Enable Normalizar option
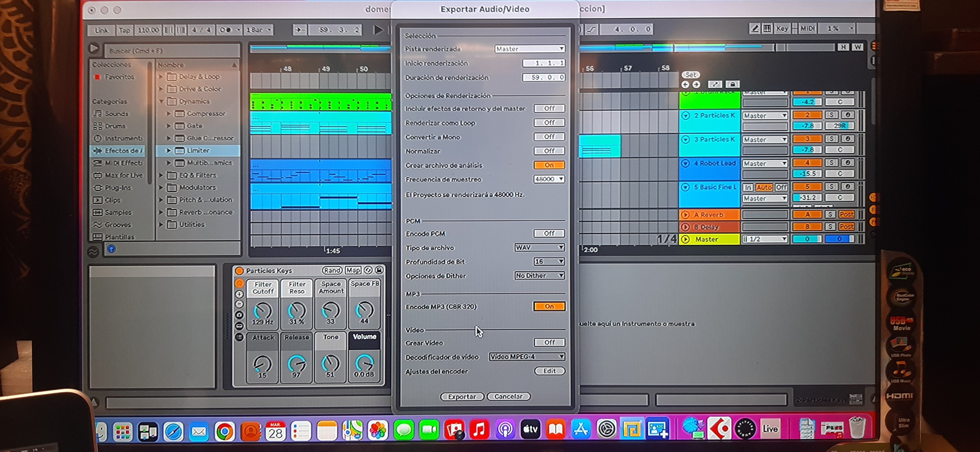This screenshot has height=452, width=980. tap(549, 151)
